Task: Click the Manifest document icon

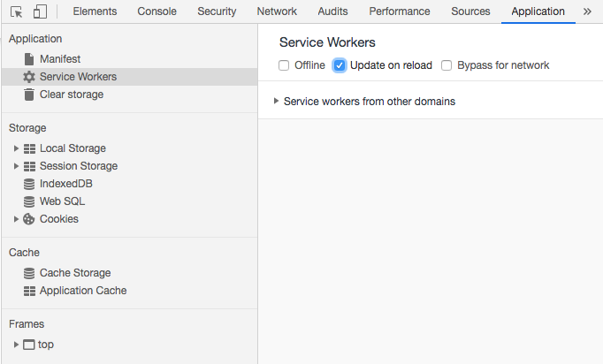Action: (x=29, y=59)
